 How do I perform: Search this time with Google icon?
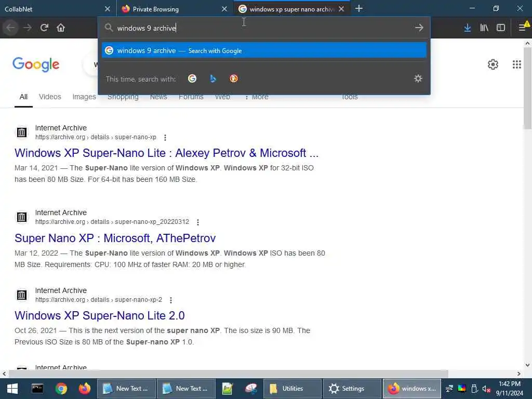(x=192, y=79)
